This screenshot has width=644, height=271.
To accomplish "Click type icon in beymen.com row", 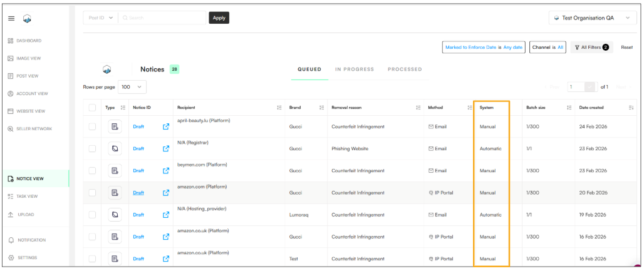I will pos(115,170).
